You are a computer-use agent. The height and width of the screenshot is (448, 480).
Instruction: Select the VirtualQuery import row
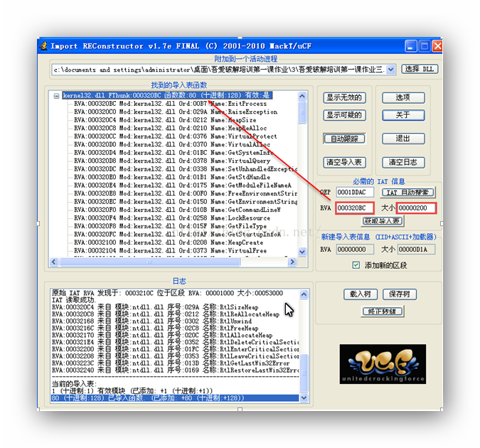[x=172, y=161]
